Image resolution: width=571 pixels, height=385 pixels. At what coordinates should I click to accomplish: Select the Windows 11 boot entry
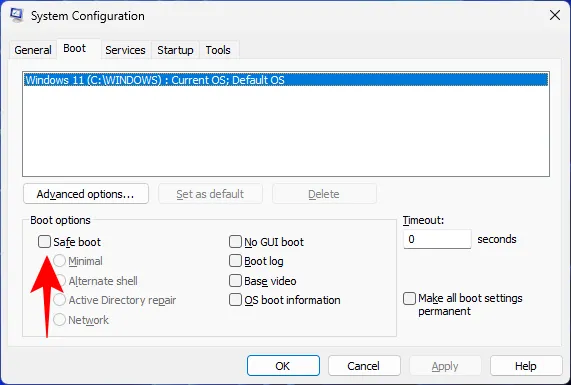[x=286, y=80]
